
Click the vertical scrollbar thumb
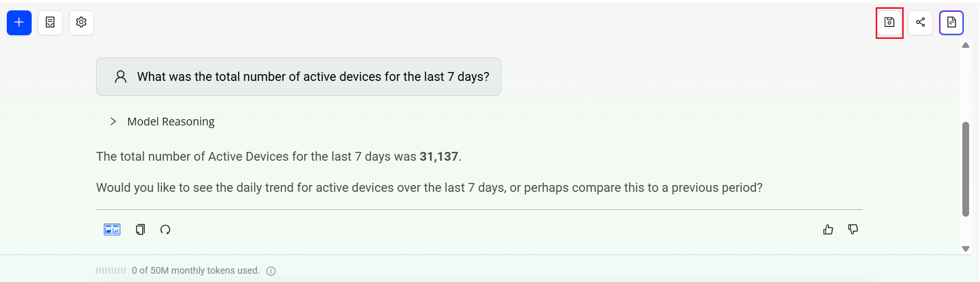[965, 168]
